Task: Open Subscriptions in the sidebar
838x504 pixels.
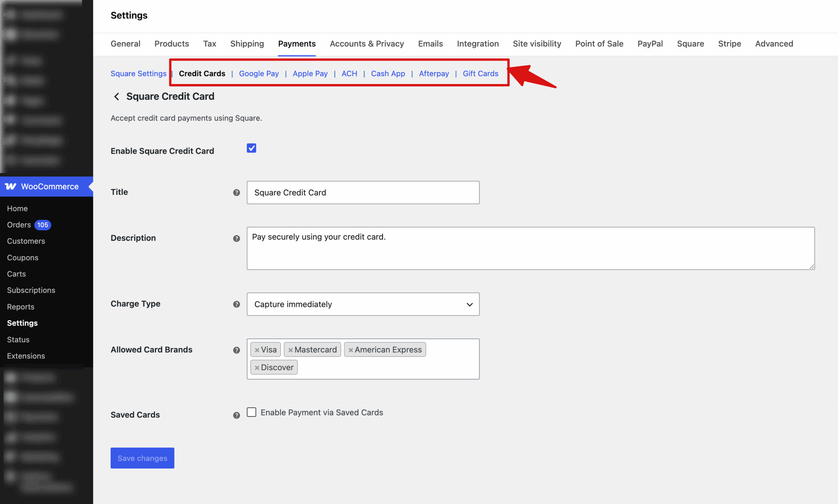Action: (x=31, y=290)
